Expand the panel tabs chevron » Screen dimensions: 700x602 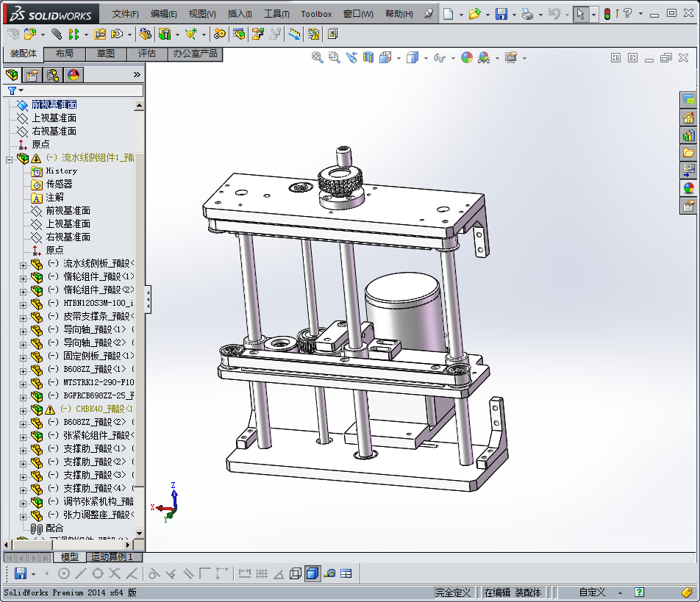pos(137,74)
